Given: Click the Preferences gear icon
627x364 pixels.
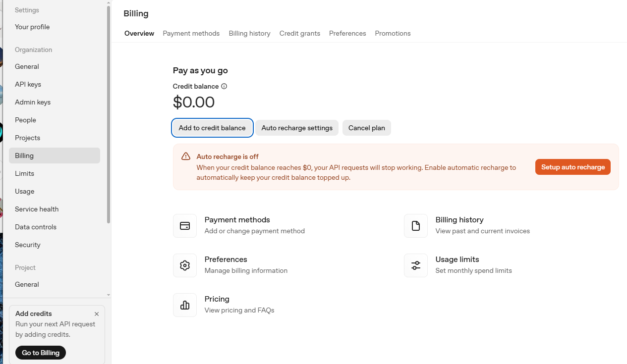Looking at the screenshot, I should [x=185, y=265].
